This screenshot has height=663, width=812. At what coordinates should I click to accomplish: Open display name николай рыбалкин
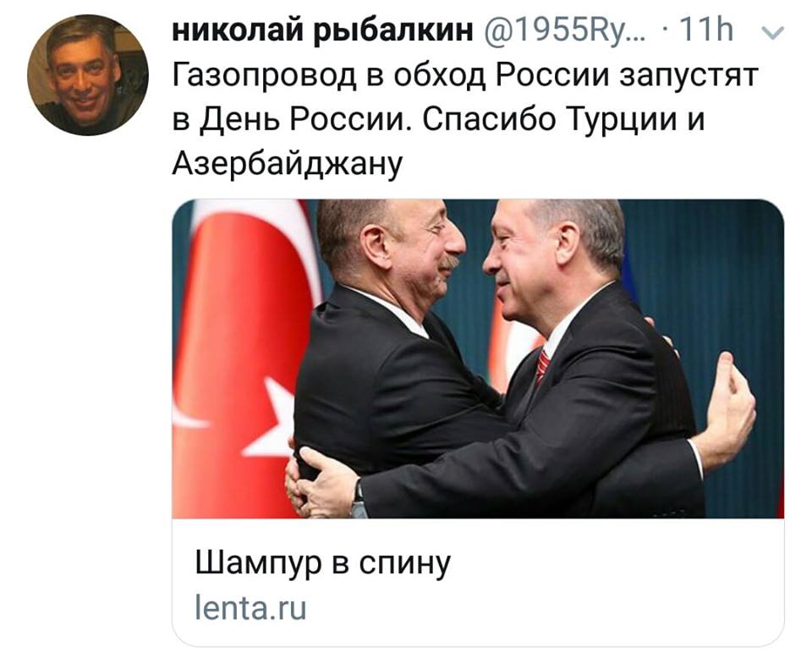322,30
